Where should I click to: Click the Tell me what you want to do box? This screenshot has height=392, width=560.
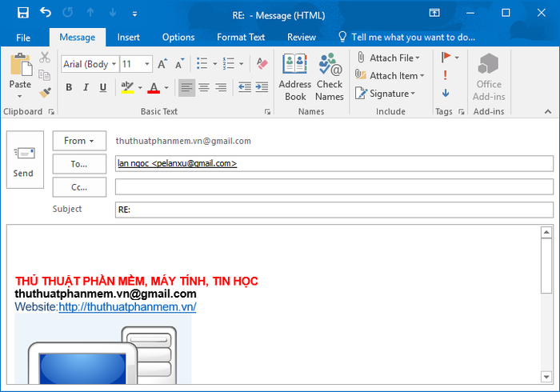[406, 38]
